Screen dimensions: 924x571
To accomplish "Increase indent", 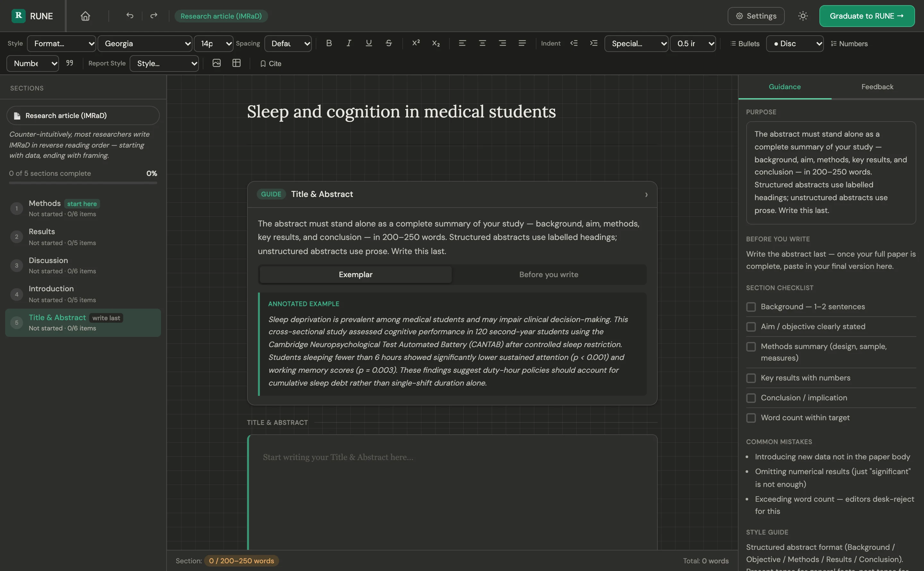I will click(594, 43).
